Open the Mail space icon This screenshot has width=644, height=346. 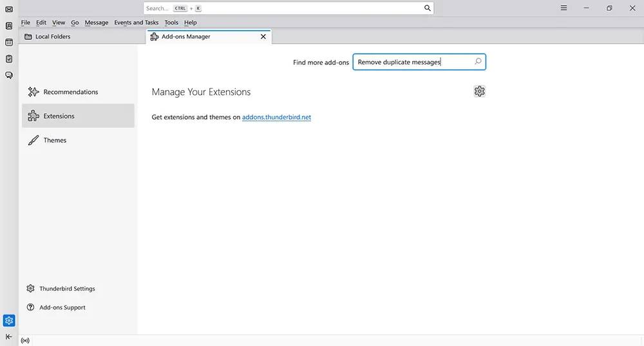[x=9, y=9]
